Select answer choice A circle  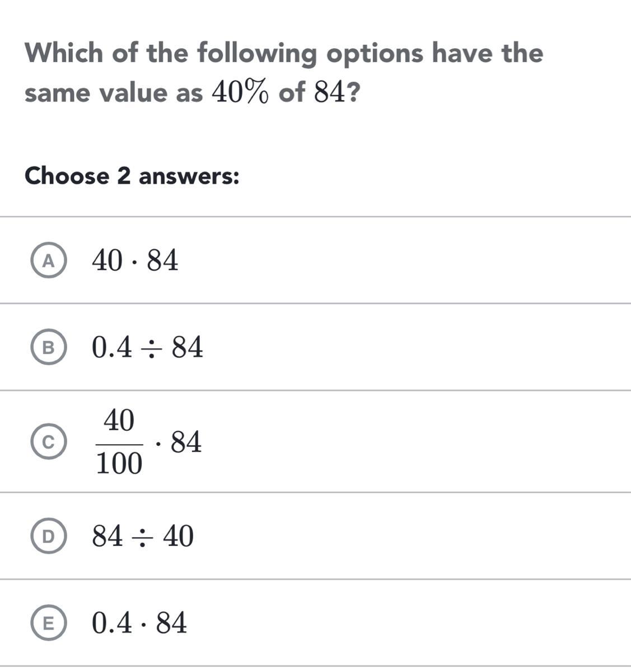tap(49, 261)
